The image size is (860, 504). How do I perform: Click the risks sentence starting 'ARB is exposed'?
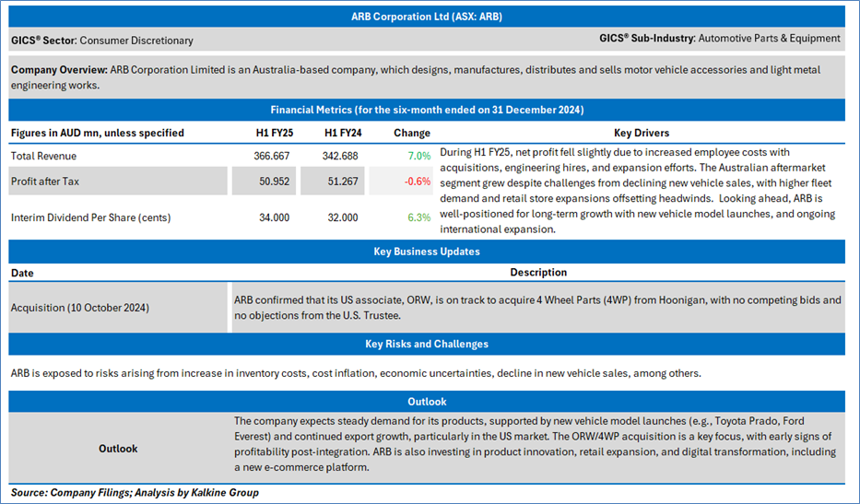click(356, 373)
